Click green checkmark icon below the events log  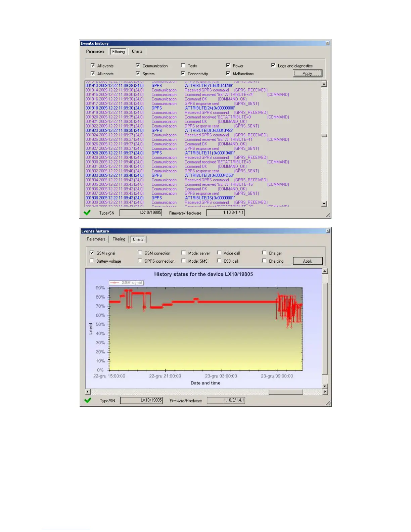(87, 213)
